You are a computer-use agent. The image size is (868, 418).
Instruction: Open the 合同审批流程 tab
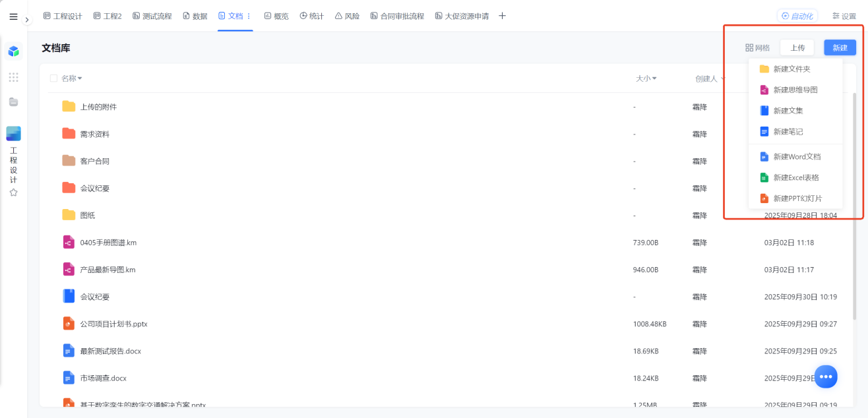(x=397, y=16)
